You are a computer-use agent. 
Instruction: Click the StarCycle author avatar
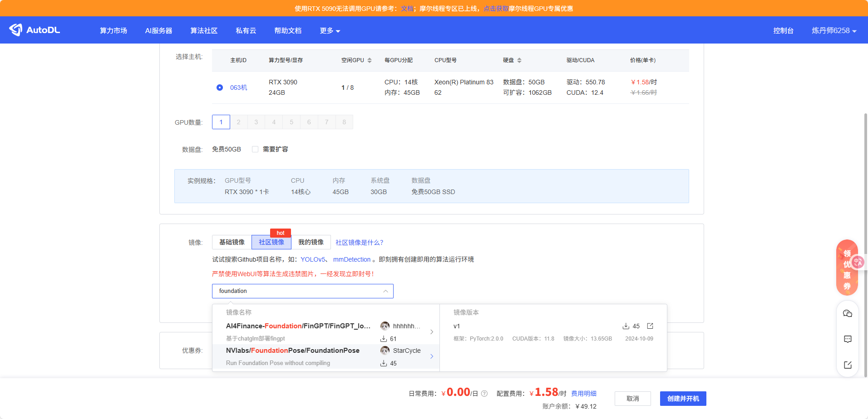385,351
